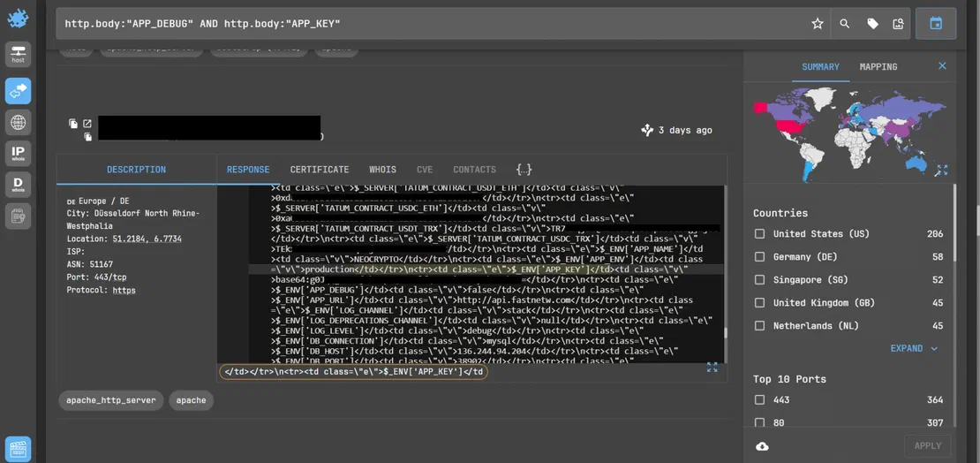Open the image search icon in search bar
Screen dimensions: 980x463
pyautogui.click(x=898, y=24)
